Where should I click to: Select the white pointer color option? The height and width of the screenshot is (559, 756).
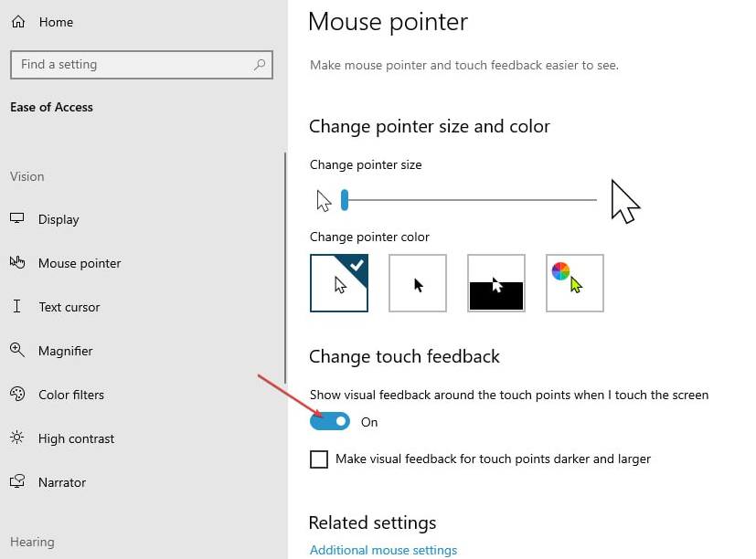click(x=339, y=283)
